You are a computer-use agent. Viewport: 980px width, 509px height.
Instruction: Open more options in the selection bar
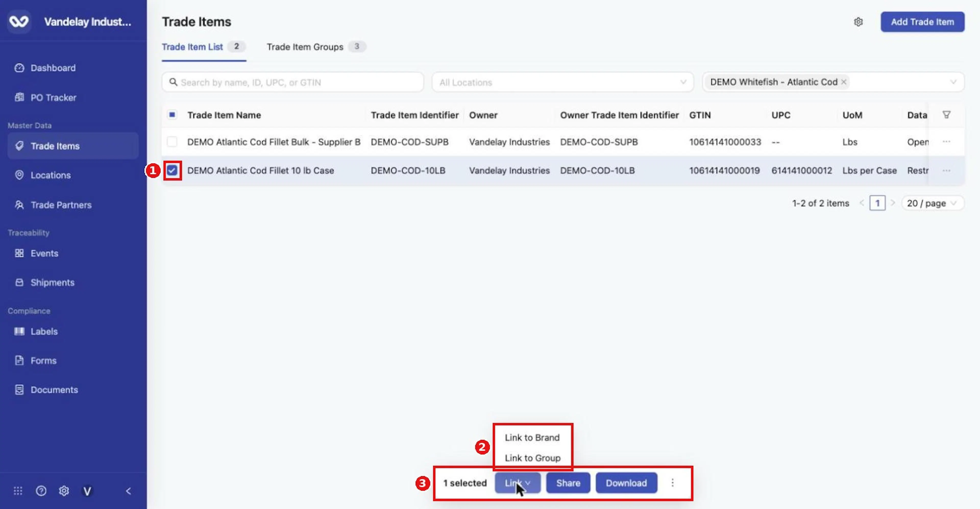pos(673,483)
